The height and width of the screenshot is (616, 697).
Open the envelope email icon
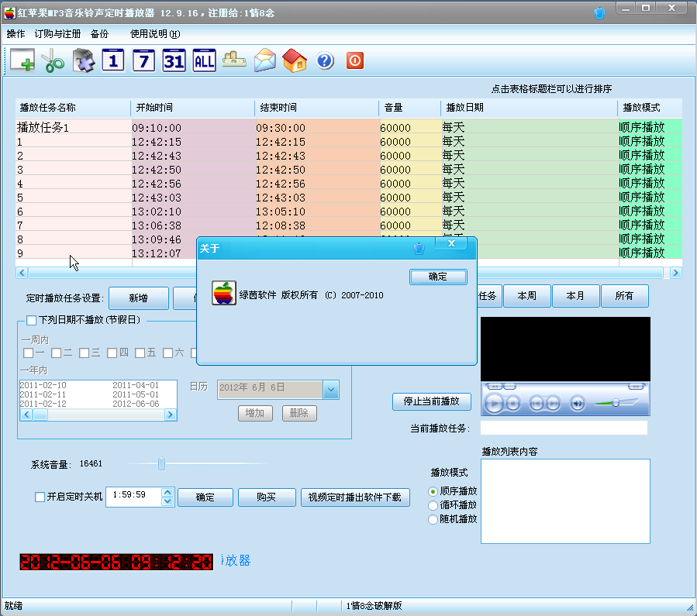pos(264,60)
